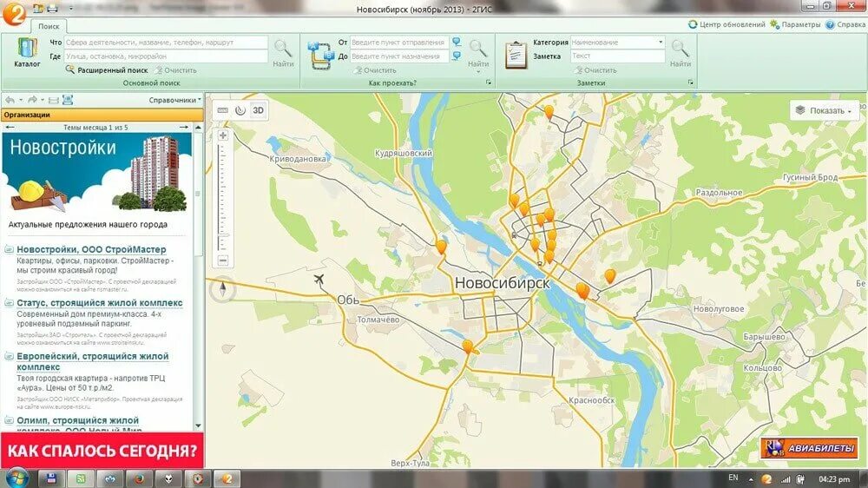Click the 2GIS orange application logo button

[x=14, y=13]
